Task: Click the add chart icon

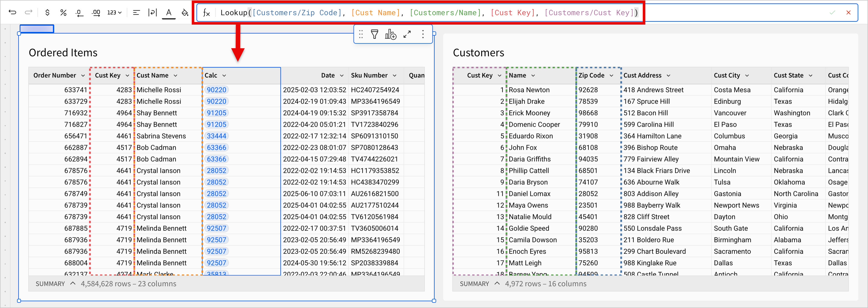Action: [391, 34]
